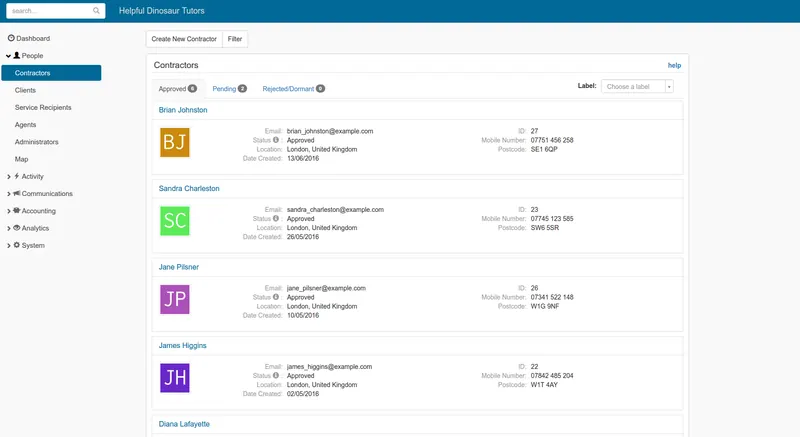
Task: Open Map in the sidebar
Action: pos(21,159)
